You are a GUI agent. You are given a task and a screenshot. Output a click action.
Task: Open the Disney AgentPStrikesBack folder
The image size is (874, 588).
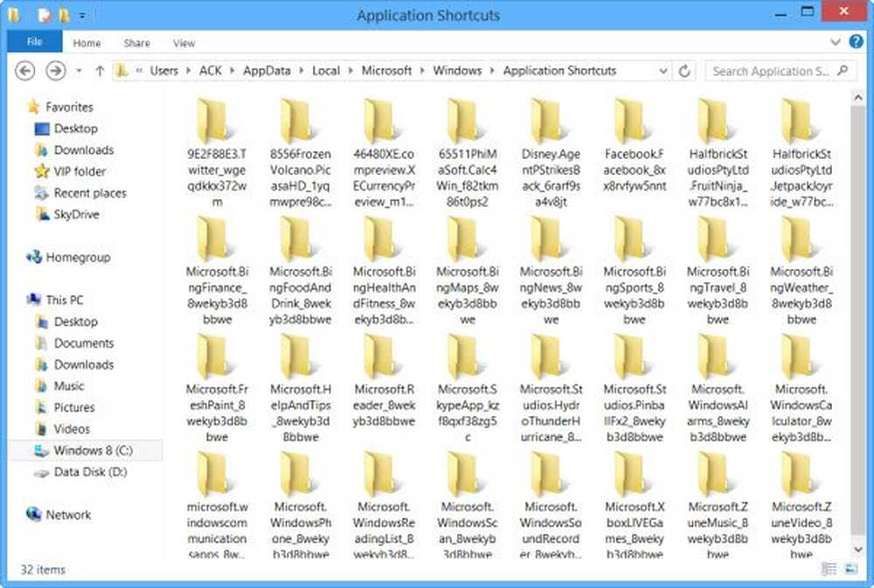551,153
